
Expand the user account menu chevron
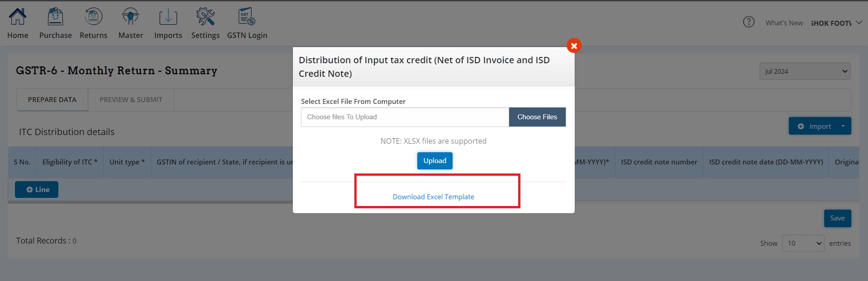[858, 23]
